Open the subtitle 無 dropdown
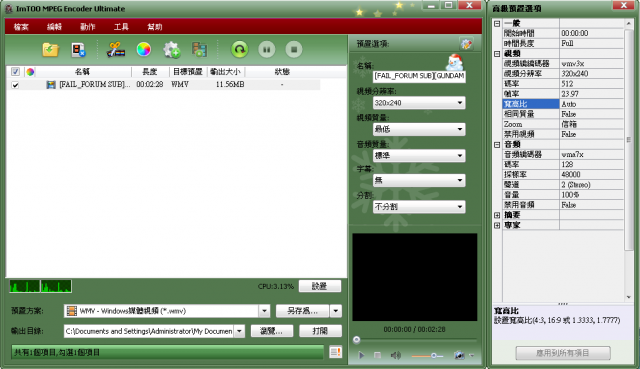This screenshot has width=640, height=369. click(x=419, y=180)
